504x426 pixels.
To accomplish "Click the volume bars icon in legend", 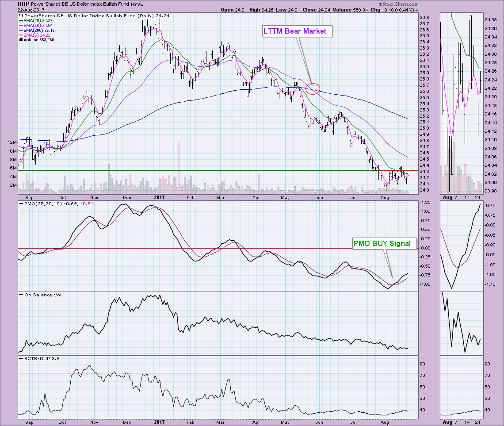I will (x=21, y=39).
